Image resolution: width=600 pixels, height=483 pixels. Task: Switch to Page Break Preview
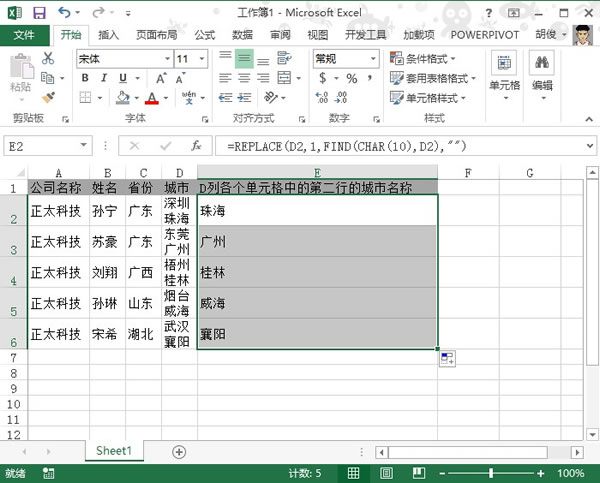pyautogui.click(x=419, y=473)
